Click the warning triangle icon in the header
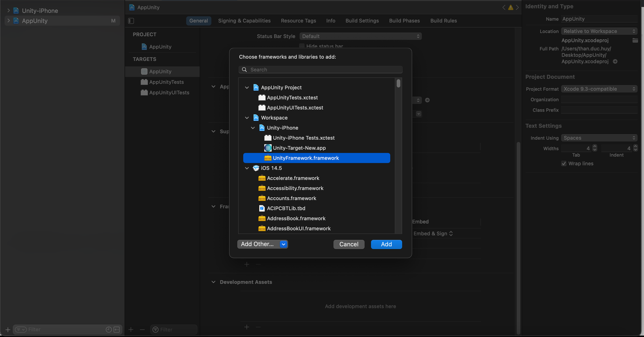This screenshot has width=644, height=337. [x=511, y=7]
